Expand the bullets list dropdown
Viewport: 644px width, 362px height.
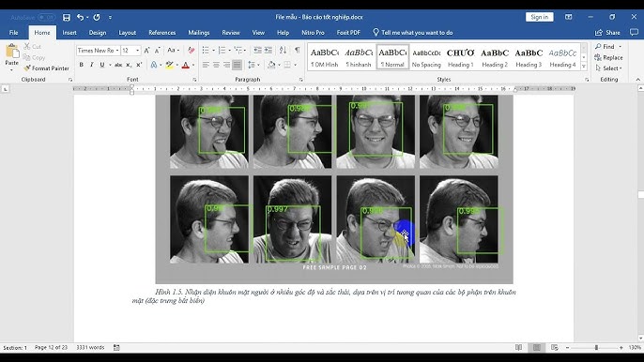[x=213, y=51]
